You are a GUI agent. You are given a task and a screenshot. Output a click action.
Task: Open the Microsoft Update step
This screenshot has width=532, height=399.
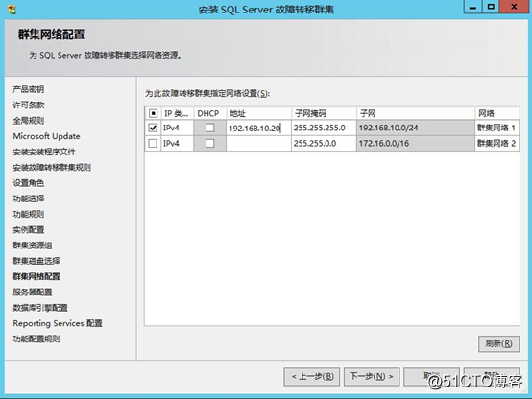(x=46, y=136)
